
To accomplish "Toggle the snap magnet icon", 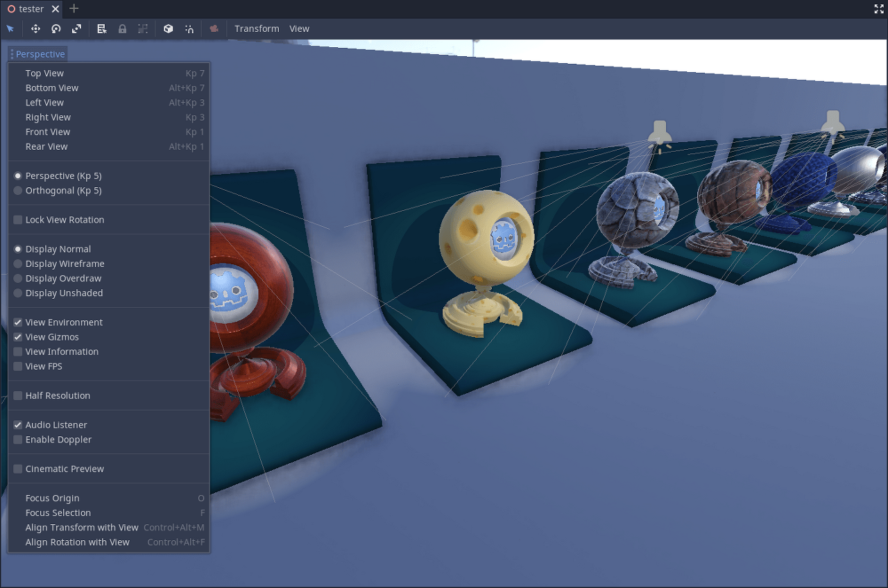I will tap(189, 28).
